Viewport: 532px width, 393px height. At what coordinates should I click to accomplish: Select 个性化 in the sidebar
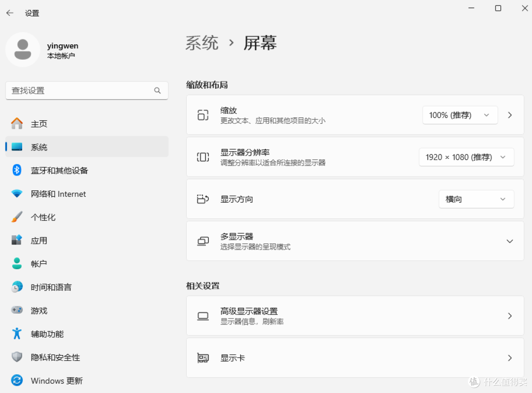point(87,217)
